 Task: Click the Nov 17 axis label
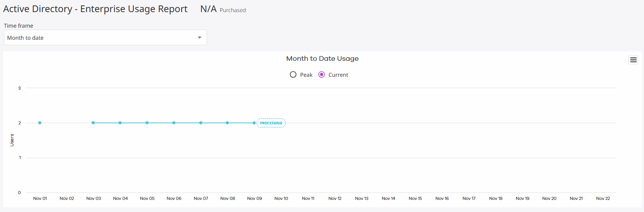click(x=469, y=198)
